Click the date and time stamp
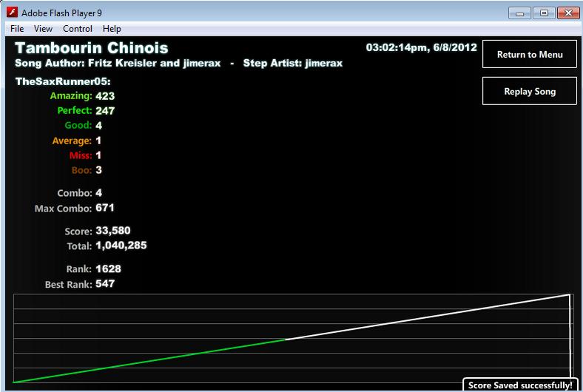This screenshot has width=583, height=392. (x=421, y=47)
